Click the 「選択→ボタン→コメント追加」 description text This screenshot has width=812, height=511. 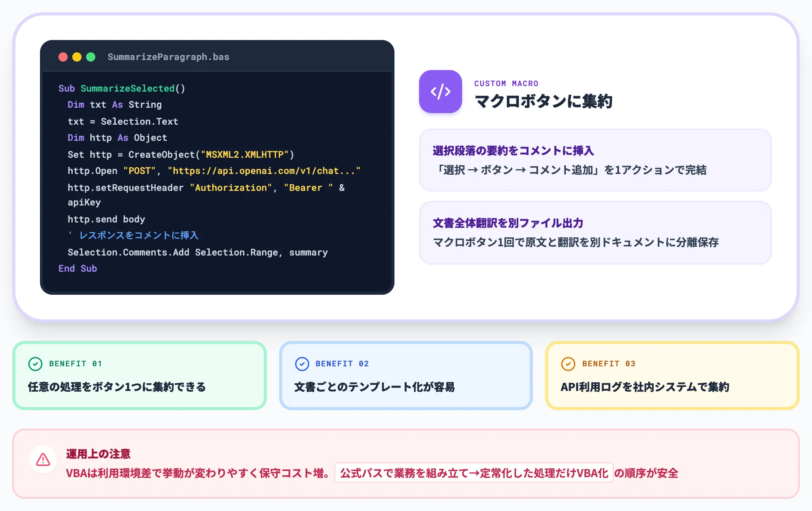(x=570, y=170)
